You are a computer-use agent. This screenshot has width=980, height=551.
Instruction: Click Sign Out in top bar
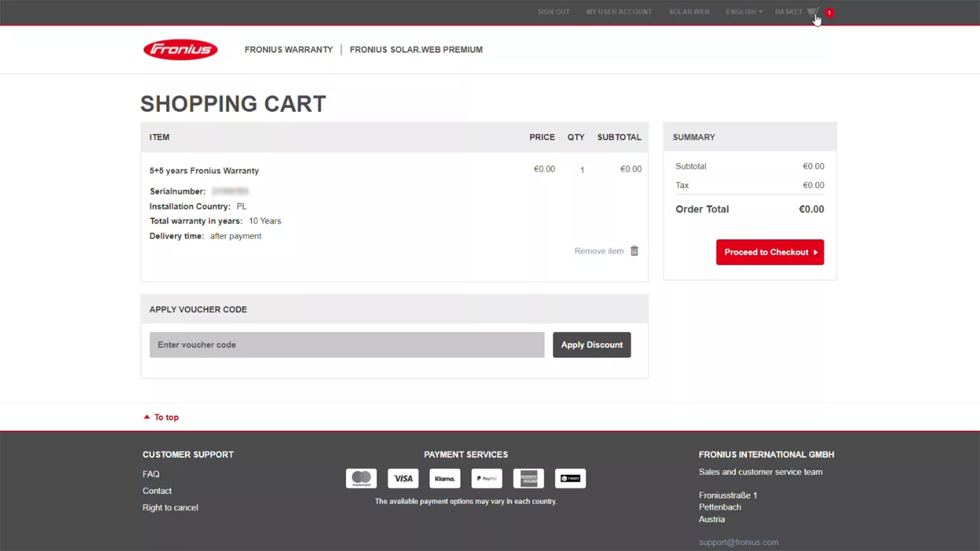pyautogui.click(x=554, y=12)
